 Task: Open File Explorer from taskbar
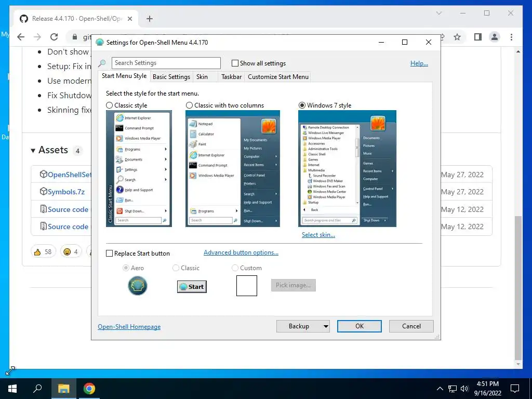point(63,389)
